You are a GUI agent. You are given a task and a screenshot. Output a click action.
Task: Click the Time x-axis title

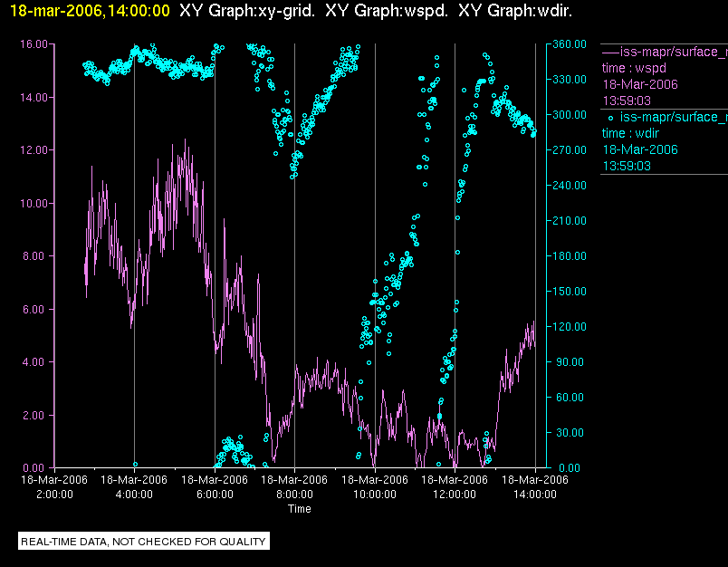[x=300, y=509]
